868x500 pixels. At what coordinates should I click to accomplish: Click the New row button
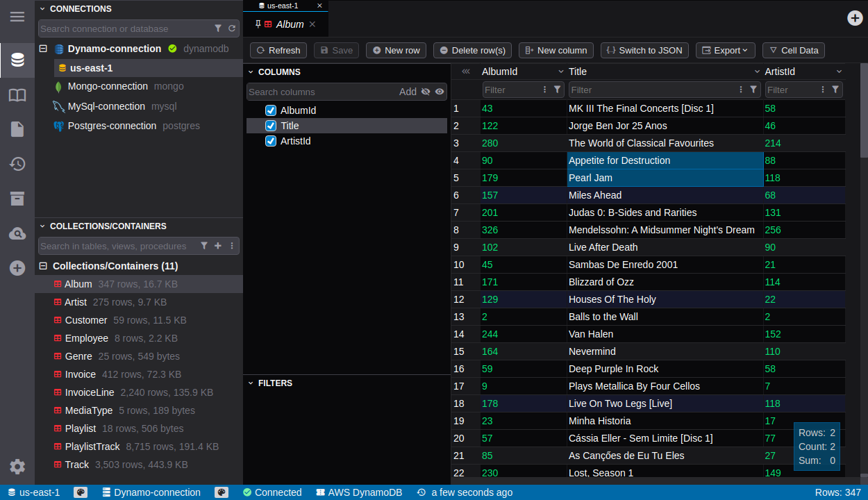396,50
